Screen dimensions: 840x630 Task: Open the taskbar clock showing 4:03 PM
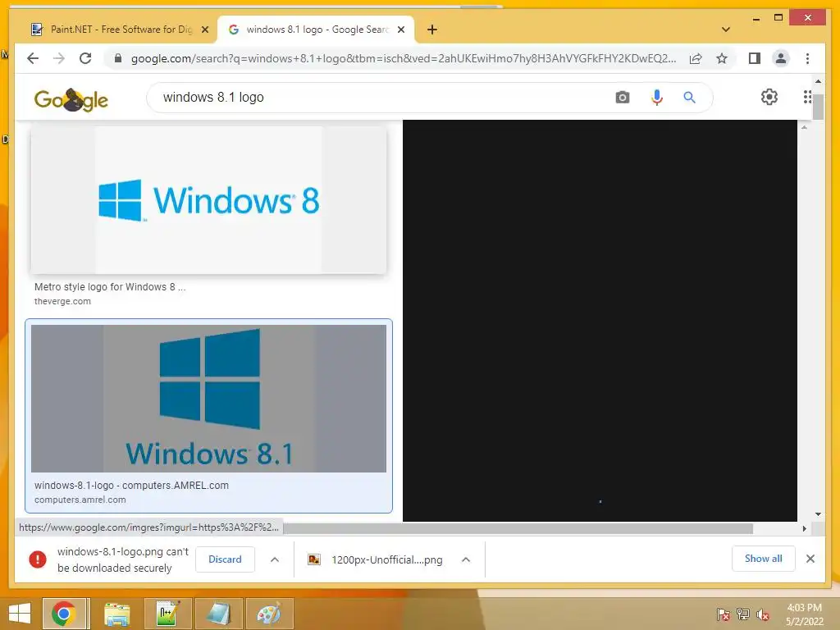click(804, 614)
